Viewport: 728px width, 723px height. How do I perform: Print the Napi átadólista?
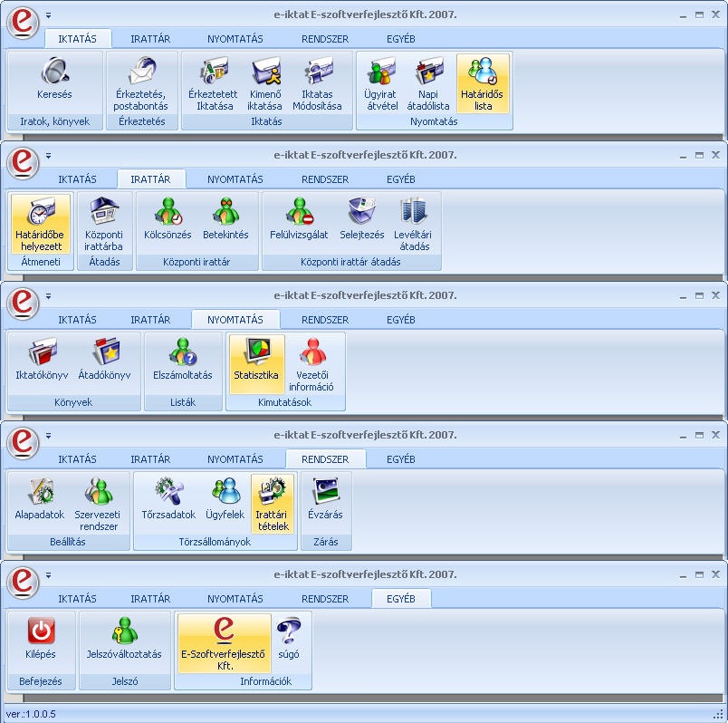428,82
